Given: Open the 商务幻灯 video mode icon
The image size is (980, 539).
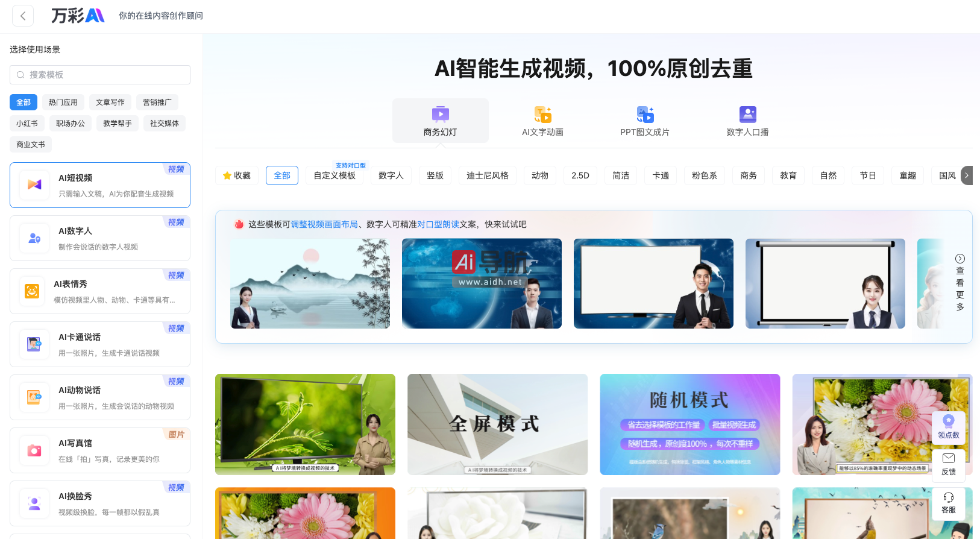Looking at the screenshot, I should 440,114.
